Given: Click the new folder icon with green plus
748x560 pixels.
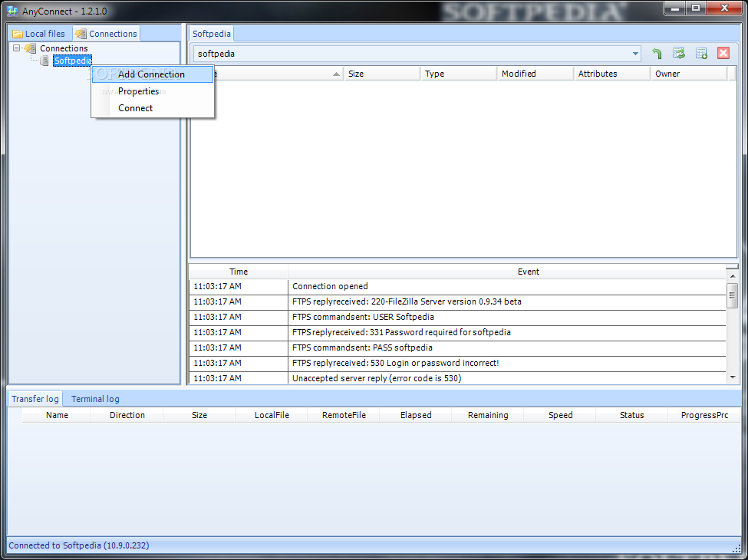Looking at the screenshot, I should coord(701,54).
